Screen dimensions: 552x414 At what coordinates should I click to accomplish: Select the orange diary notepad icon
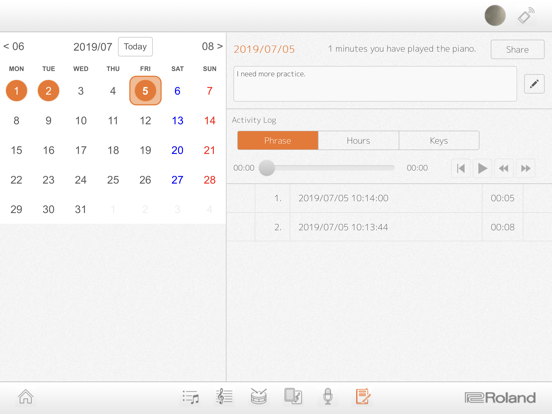363,396
